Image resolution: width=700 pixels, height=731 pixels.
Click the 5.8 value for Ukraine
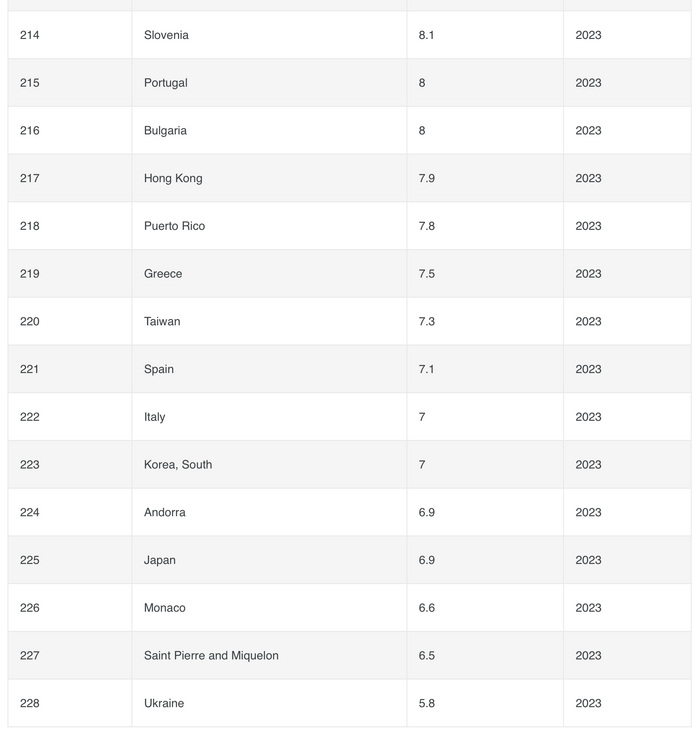(427, 703)
